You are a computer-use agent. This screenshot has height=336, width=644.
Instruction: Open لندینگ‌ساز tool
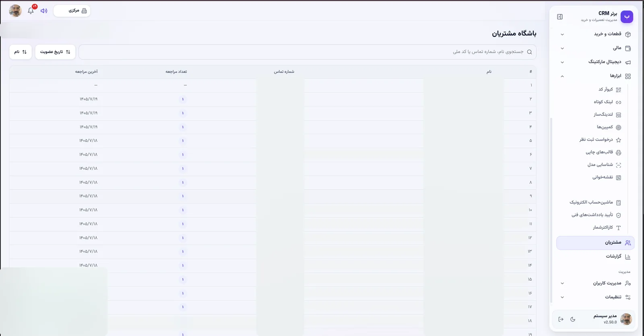[x=603, y=115]
